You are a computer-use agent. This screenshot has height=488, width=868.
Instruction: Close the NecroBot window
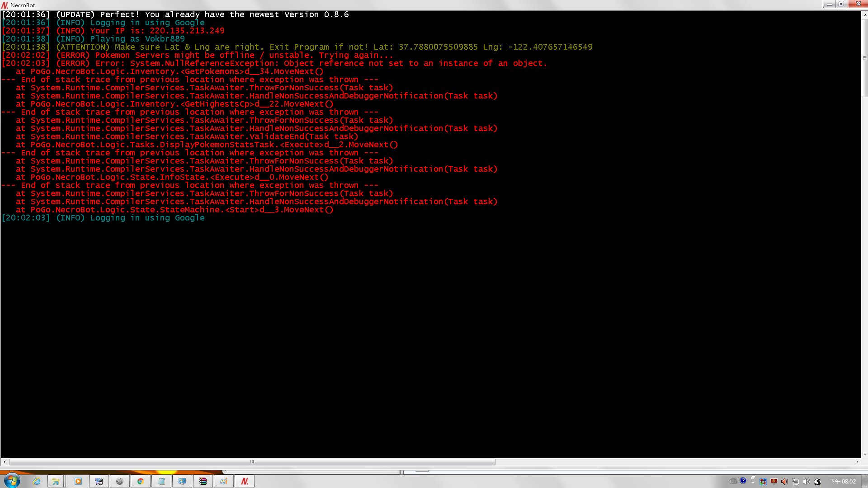[x=858, y=4]
